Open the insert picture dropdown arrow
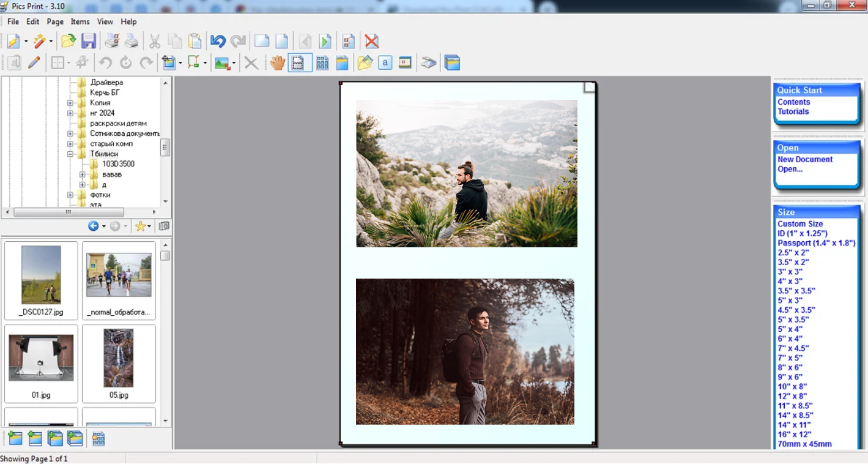Screen dimensions: 868x464 (234, 63)
